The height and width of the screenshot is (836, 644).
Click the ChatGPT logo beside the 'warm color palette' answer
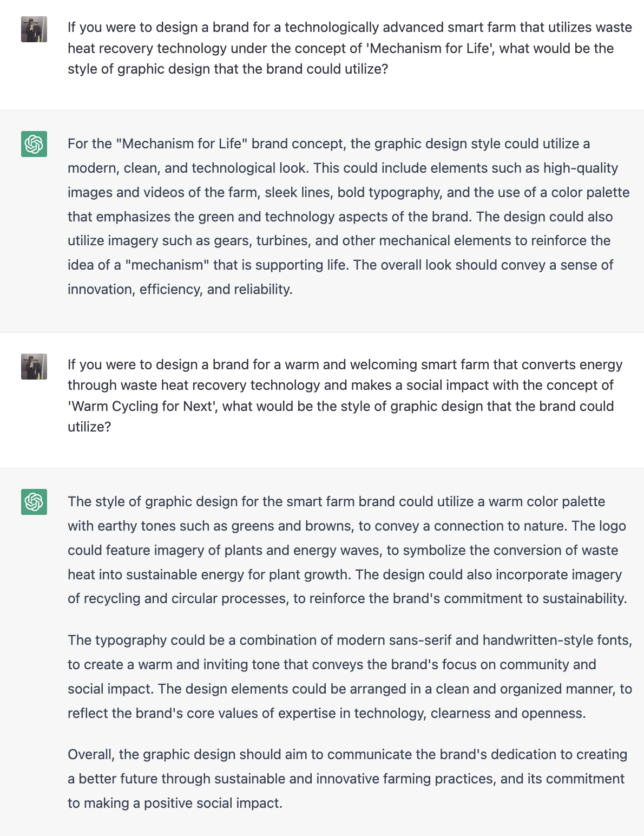34,502
